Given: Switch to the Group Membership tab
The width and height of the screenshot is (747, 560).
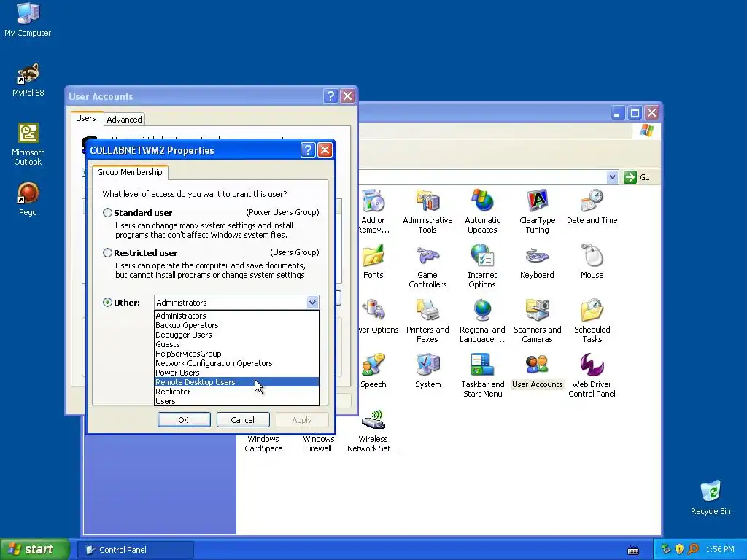Looking at the screenshot, I should click(130, 172).
